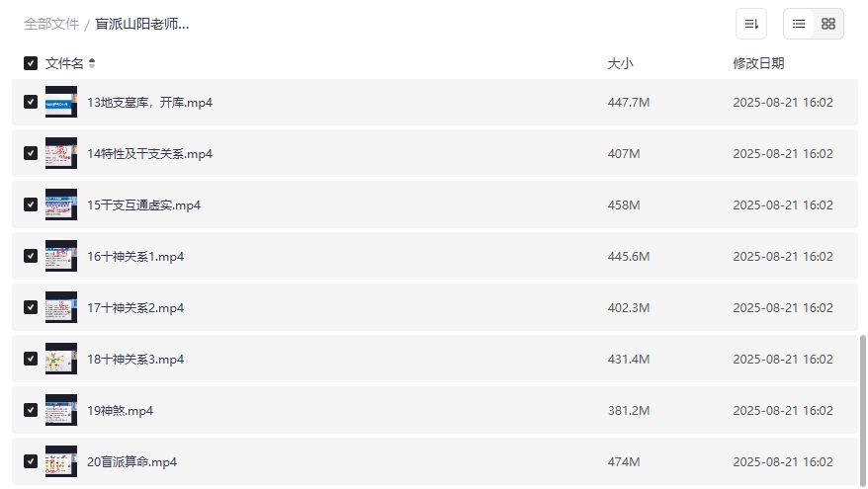Screen dimensions: 868x489
Task: Untick checkbox for 19神煞.mp4
Action: [x=31, y=410]
